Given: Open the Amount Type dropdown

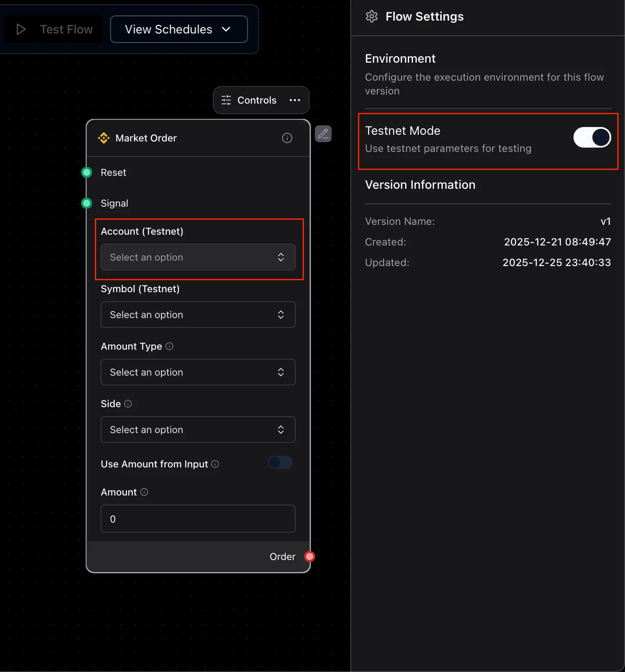Looking at the screenshot, I should pyautogui.click(x=198, y=372).
